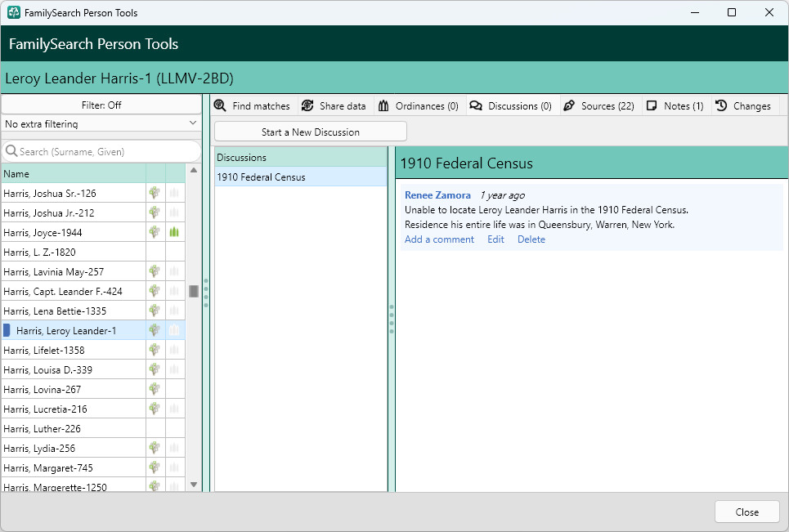Click the ordinance temple icon for Lucretia-216
Image resolution: width=789 pixels, height=532 pixels.
[x=174, y=409]
